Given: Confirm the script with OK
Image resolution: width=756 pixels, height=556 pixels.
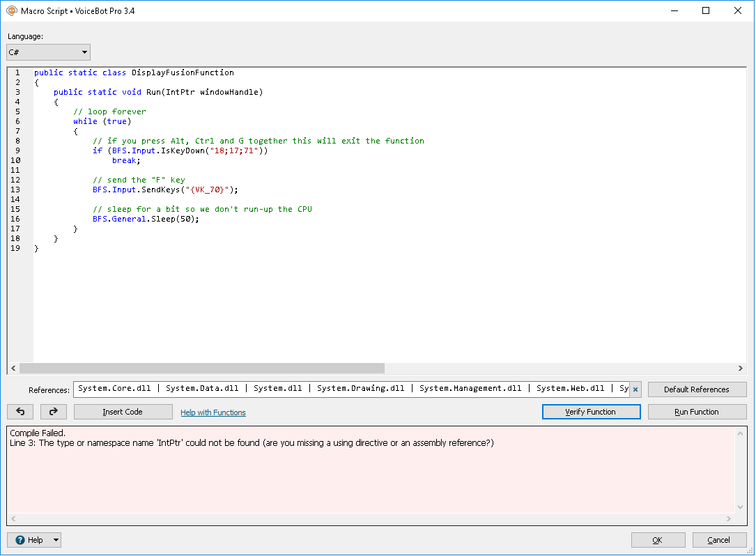Looking at the screenshot, I should point(657,540).
